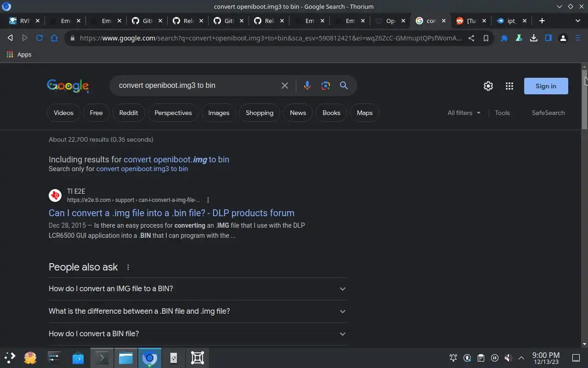The width and height of the screenshot is (588, 368).
Task: Expand ".BIN file and .img file" difference question
Action: tap(198, 311)
